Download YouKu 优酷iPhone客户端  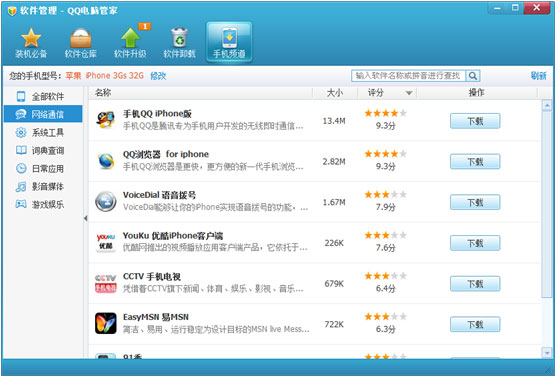pos(475,243)
